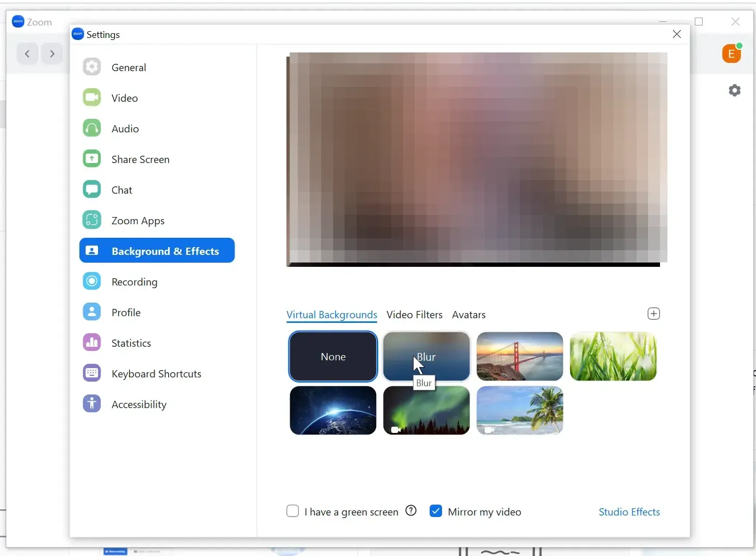Pick the Earth from space background
This screenshot has height=556, width=756.
click(x=333, y=410)
